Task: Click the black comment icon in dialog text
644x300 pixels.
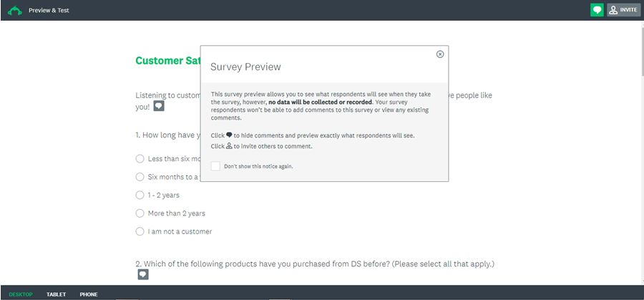Action: (x=229, y=135)
